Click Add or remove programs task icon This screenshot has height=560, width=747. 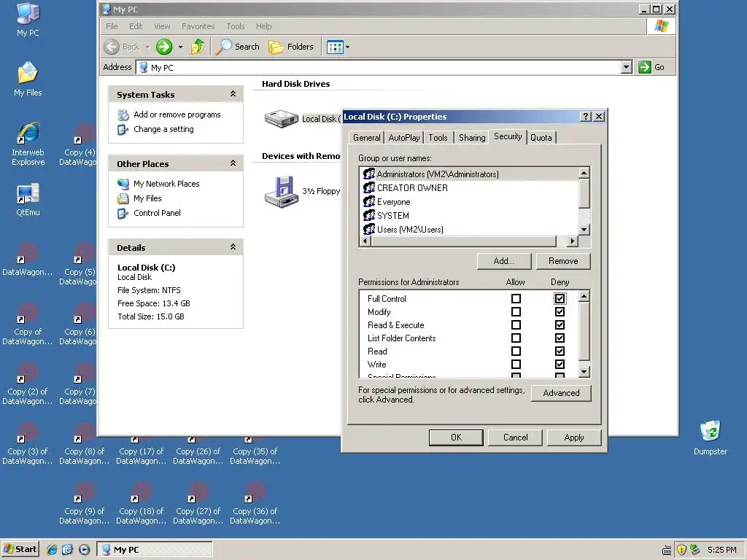[123, 114]
